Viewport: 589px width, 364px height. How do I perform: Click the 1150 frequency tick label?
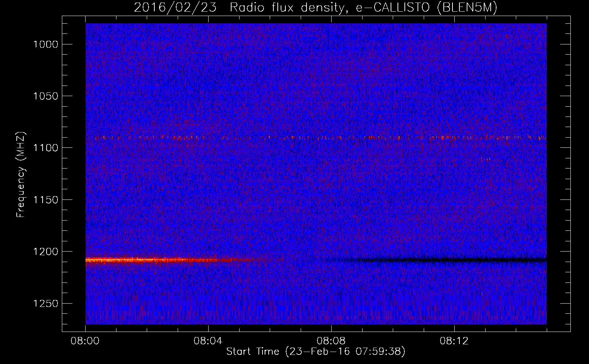point(46,200)
